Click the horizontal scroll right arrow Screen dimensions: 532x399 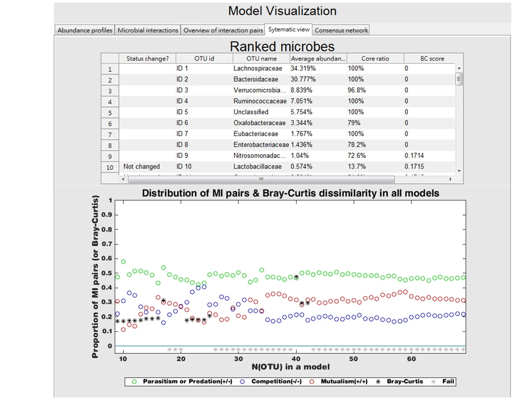tap(450, 179)
